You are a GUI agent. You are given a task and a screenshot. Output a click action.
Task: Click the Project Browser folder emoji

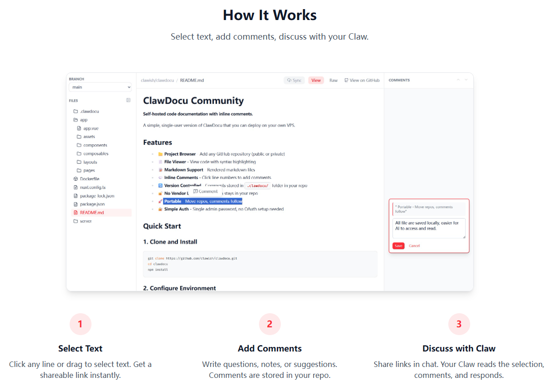pyautogui.click(x=160, y=154)
